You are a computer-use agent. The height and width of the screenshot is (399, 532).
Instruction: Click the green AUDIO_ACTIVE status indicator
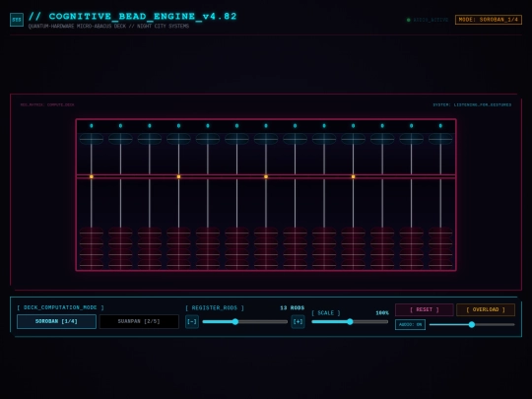point(409,20)
